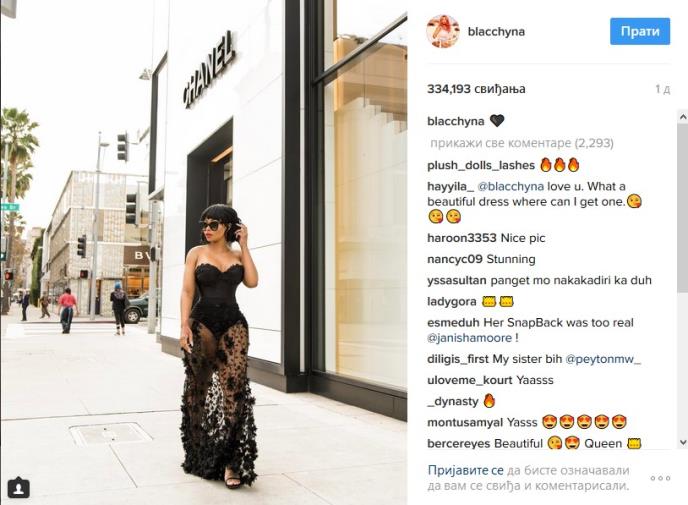Click the Пријавите се login link
Screen dimensions: 688x505
coord(466,470)
